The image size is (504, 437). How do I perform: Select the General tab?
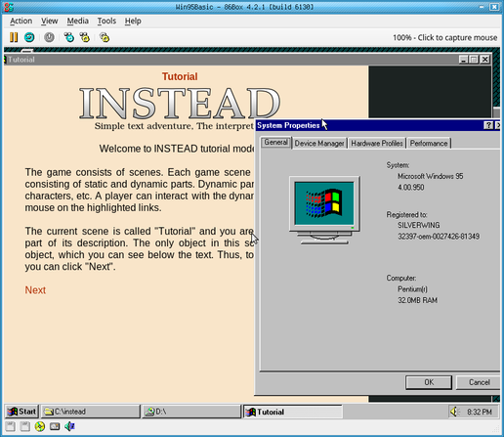[x=275, y=143]
